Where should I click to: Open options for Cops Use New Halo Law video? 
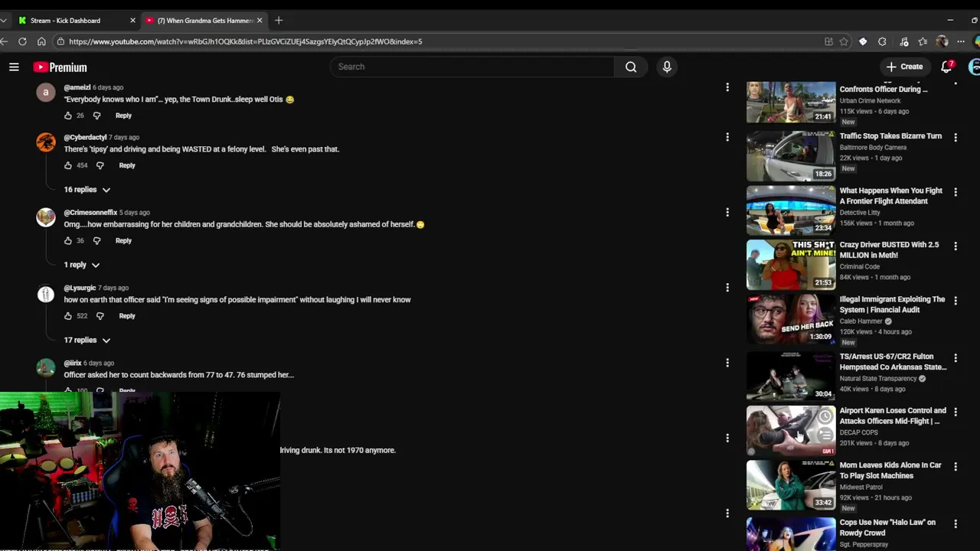tap(955, 523)
